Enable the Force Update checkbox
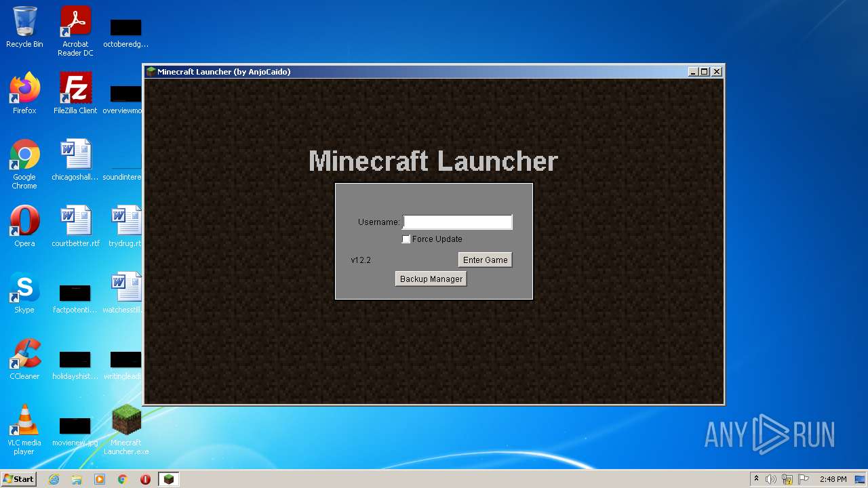The height and width of the screenshot is (488, 868). tap(406, 239)
